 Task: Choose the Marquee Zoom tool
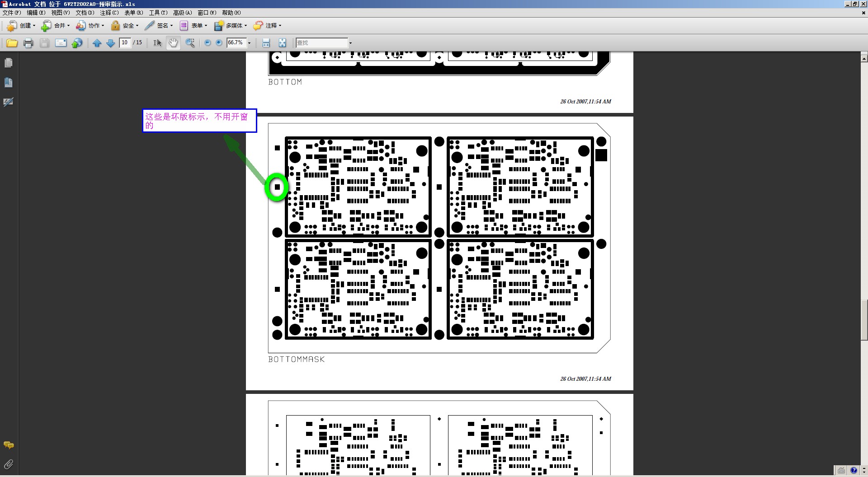click(x=190, y=43)
